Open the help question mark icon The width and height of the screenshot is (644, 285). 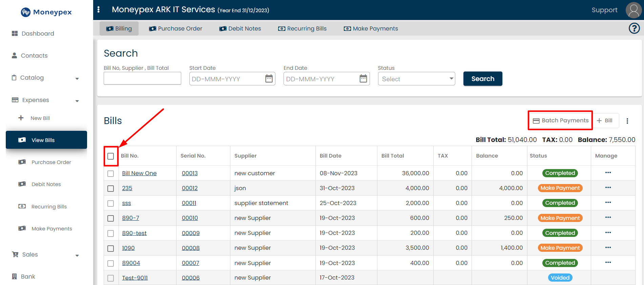click(634, 28)
